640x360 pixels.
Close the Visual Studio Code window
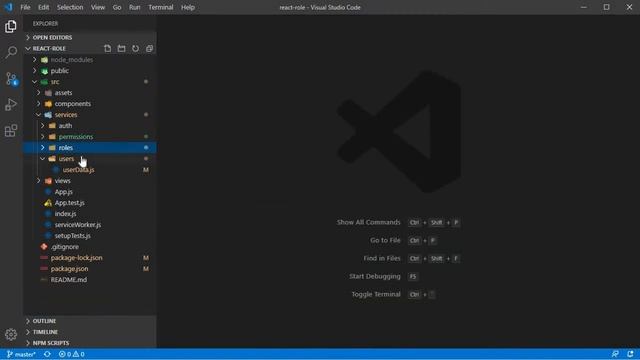tap(629, 7)
